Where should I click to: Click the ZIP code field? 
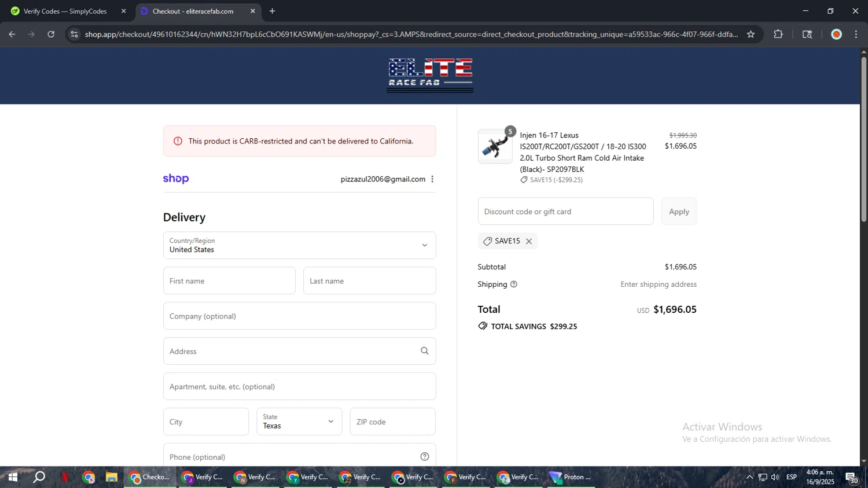tap(392, 422)
